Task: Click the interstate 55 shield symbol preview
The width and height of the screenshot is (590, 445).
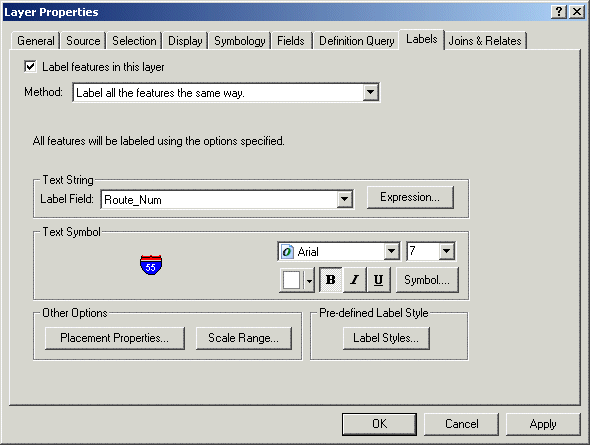Action: click(151, 265)
